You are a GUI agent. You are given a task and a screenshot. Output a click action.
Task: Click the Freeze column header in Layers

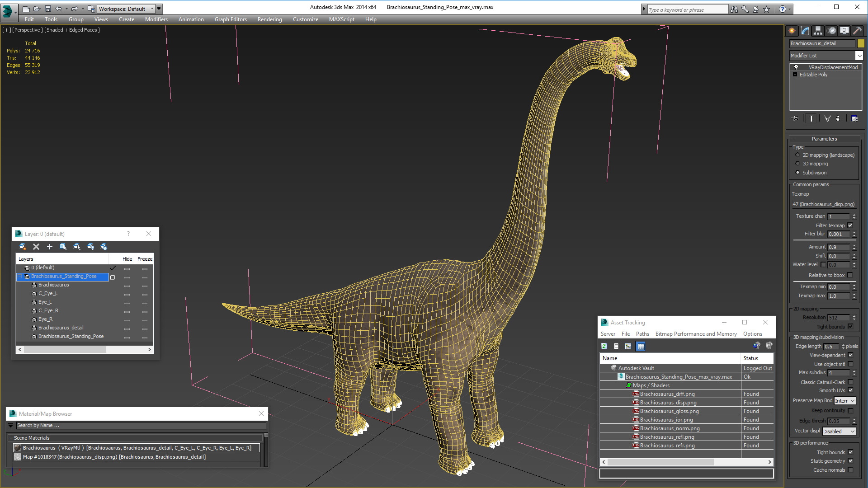[x=145, y=259]
